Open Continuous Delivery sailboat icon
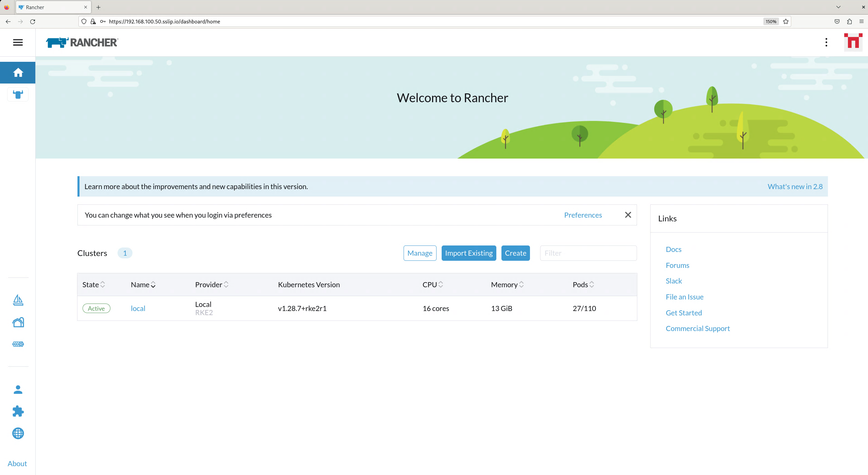868x475 pixels. (x=18, y=300)
